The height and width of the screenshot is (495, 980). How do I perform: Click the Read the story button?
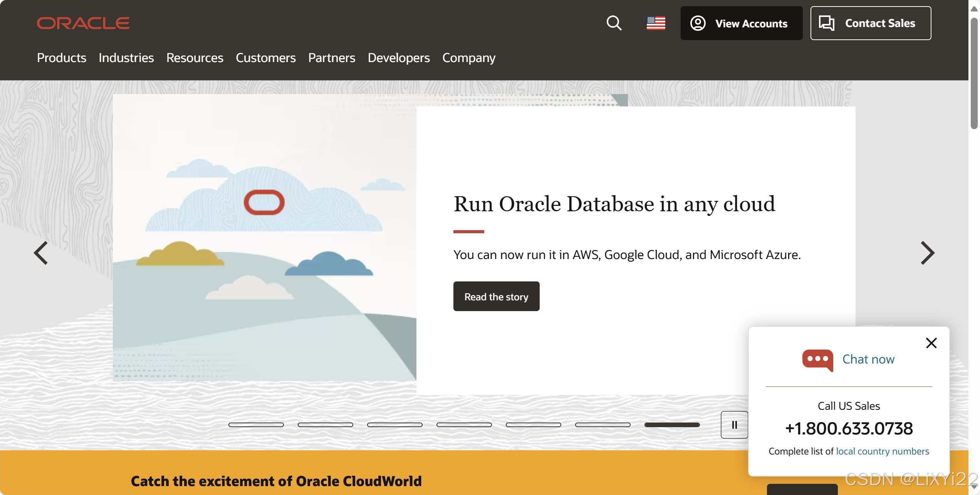496,296
